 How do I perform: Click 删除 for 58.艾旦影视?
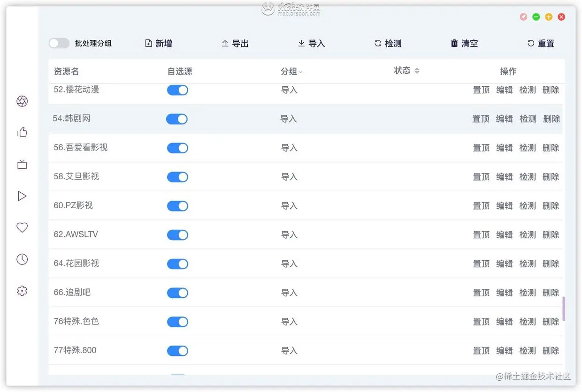(551, 177)
